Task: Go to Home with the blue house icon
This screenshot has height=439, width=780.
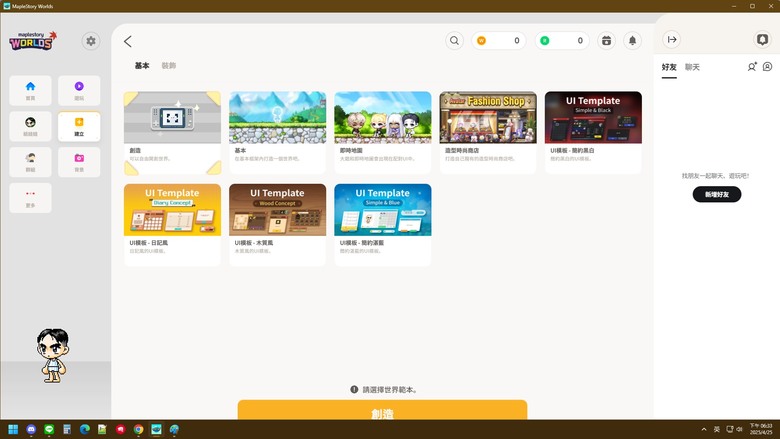Action: (30, 90)
